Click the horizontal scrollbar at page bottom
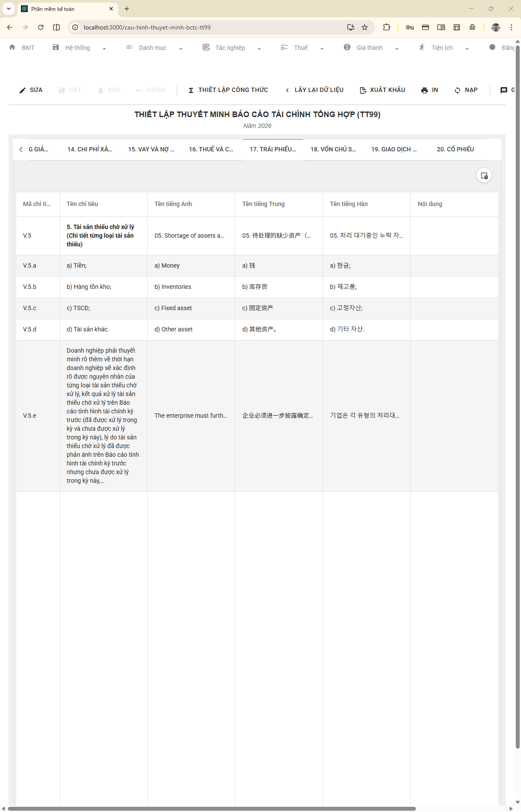 point(212,809)
